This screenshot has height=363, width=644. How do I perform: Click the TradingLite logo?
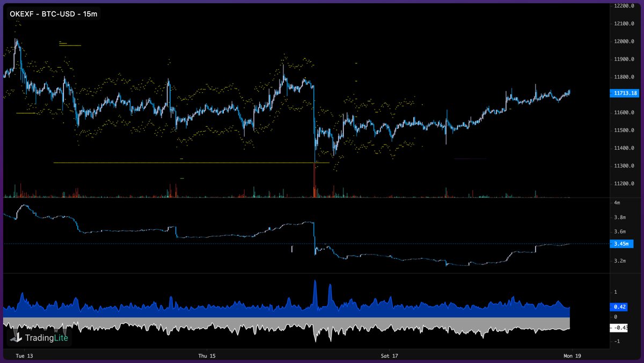pyautogui.click(x=40, y=338)
